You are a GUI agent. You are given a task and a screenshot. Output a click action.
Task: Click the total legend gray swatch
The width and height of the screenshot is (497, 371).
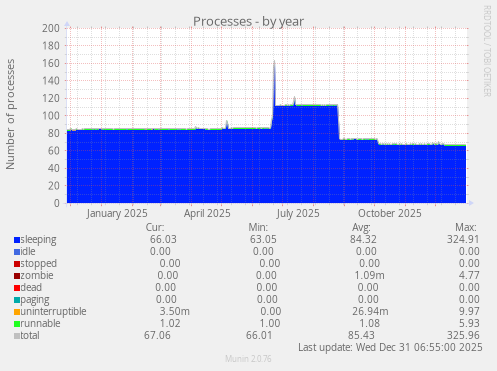(17, 336)
